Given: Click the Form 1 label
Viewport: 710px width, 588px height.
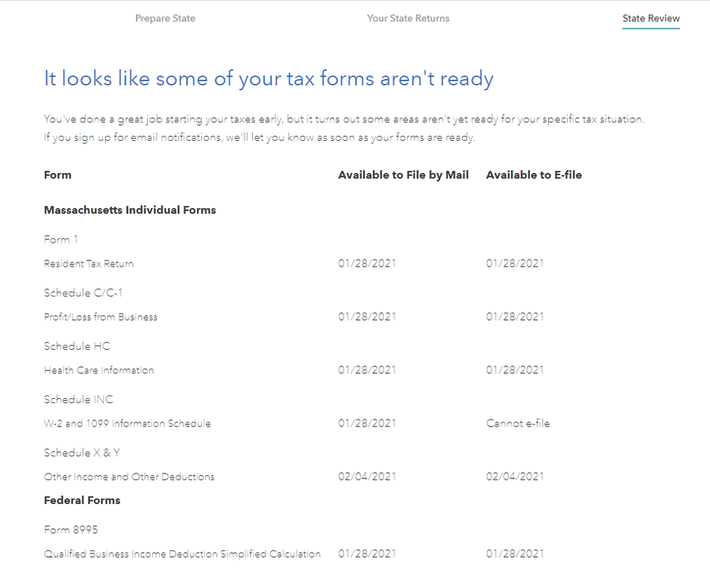Looking at the screenshot, I should [x=61, y=240].
